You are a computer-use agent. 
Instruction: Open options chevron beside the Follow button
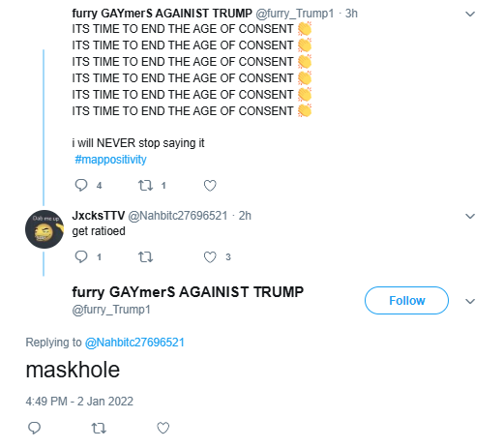[x=470, y=301]
